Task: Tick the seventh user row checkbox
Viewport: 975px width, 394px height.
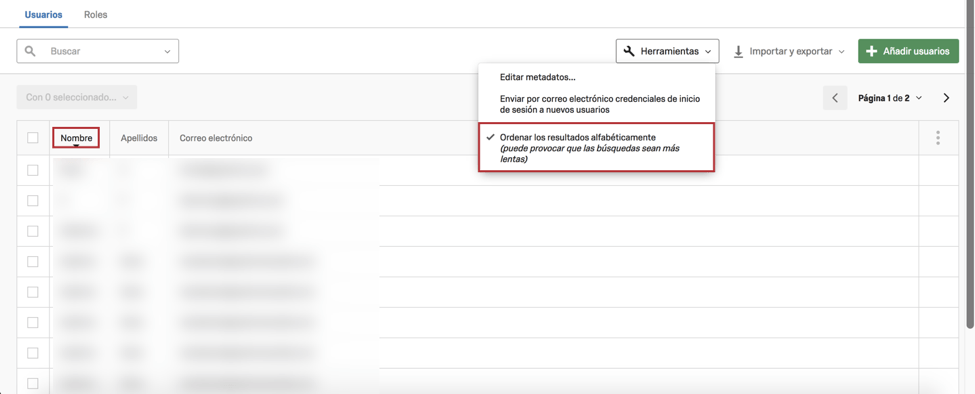Action: tap(33, 353)
